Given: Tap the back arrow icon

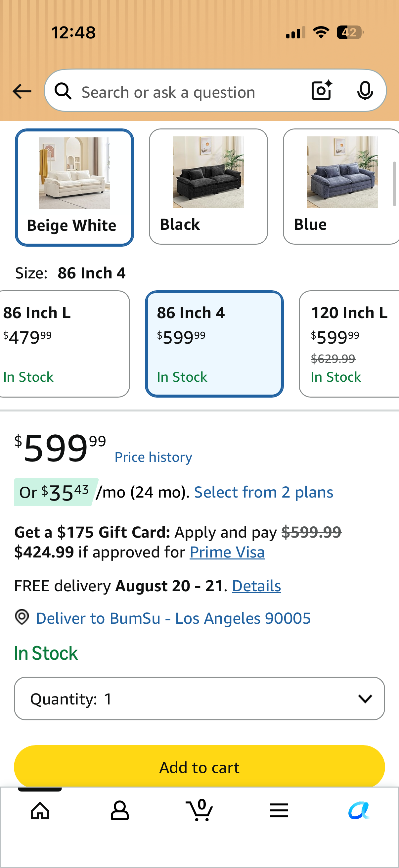Looking at the screenshot, I should tap(22, 91).
